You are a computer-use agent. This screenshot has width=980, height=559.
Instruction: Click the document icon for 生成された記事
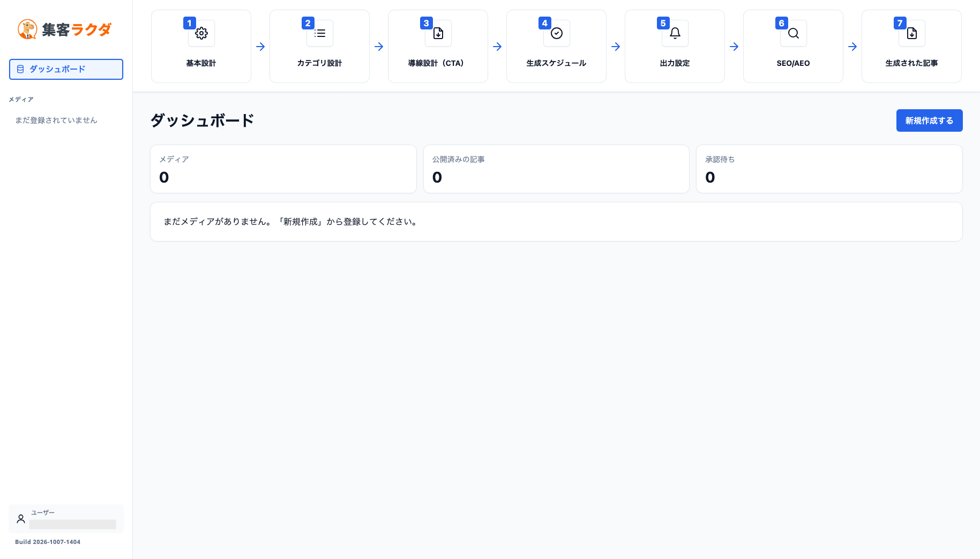coord(912,33)
